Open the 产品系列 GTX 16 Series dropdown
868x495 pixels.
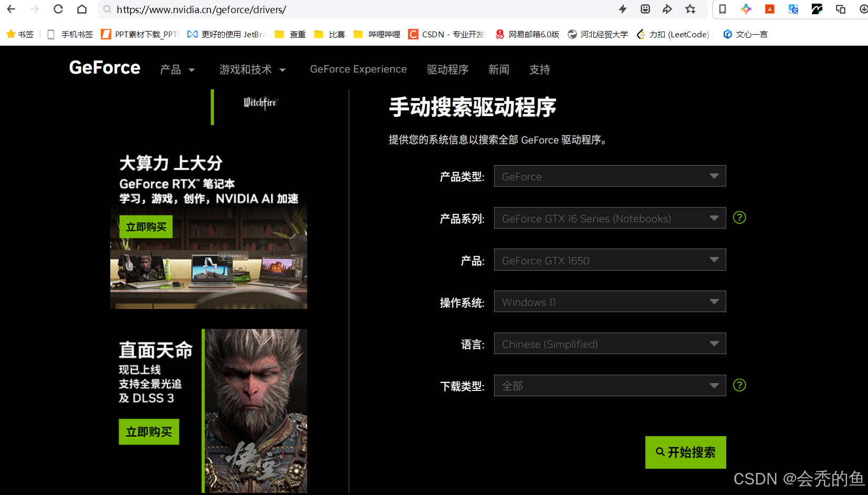point(610,218)
